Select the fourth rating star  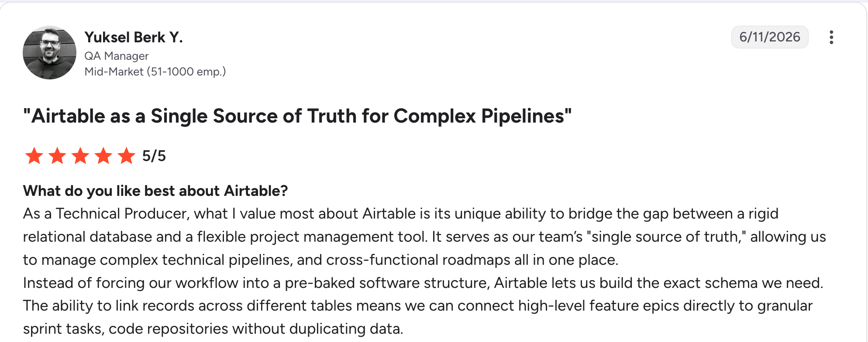pos(103,156)
